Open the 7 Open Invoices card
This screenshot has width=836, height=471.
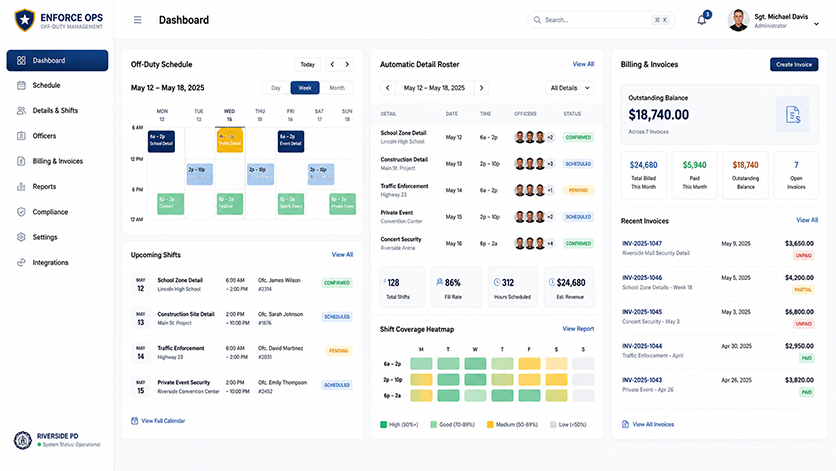[796, 175]
